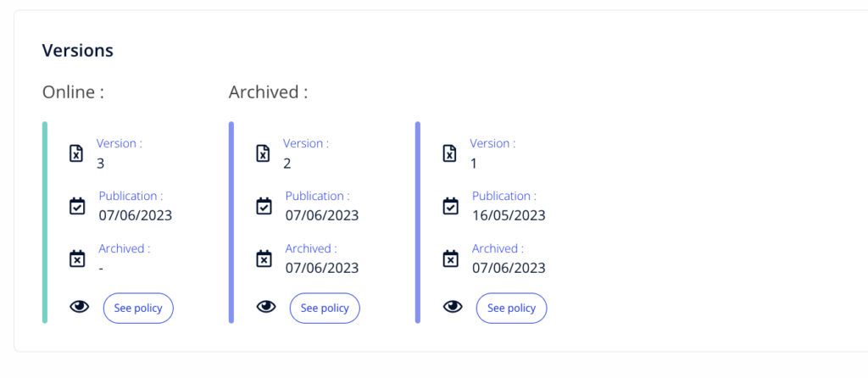This screenshot has width=868, height=378.
Task: Click the green bar of online version card
Action: [x=45, y=222]
